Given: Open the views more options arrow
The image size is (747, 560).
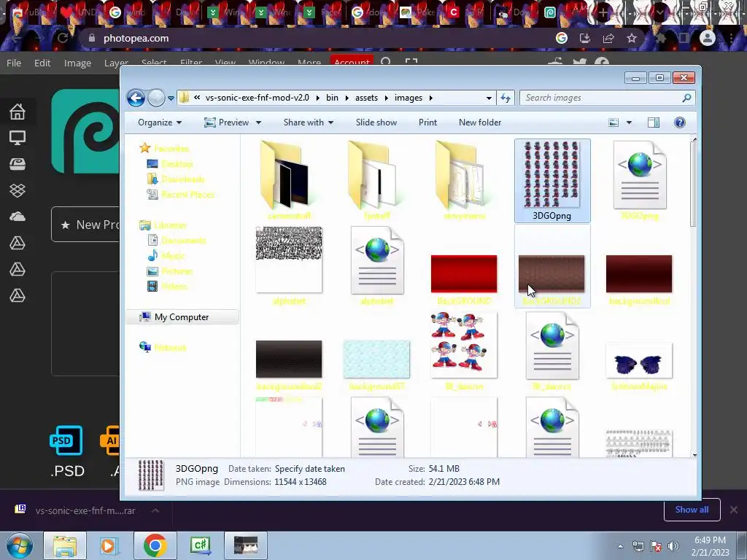Looking at the screenshot, I should coord(629,122).
